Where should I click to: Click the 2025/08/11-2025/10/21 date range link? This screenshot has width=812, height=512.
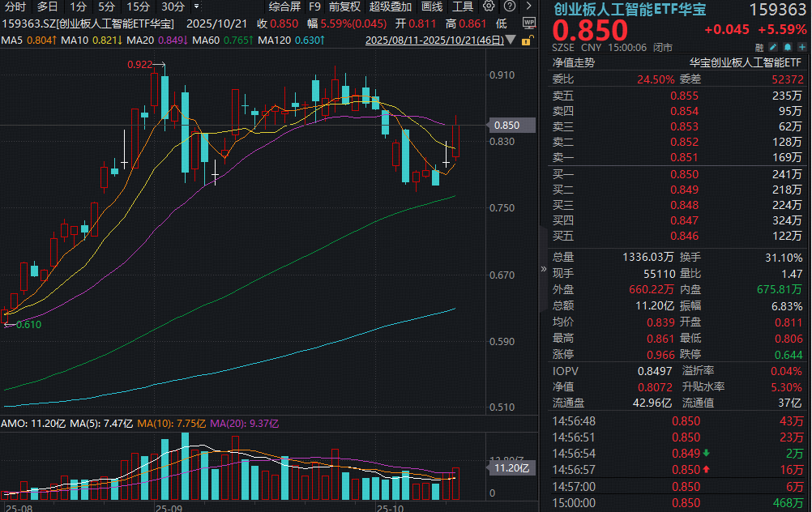(x=434, y=40)
